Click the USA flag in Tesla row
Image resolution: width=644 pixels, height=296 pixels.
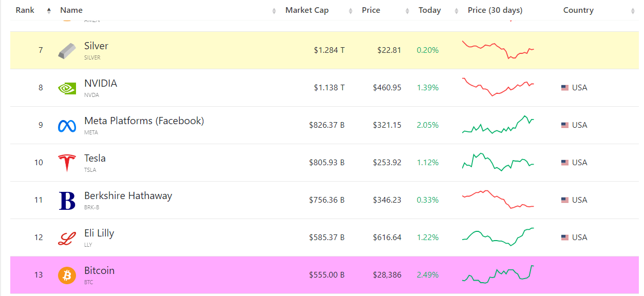pyautogui.click(x=565, y=163)
